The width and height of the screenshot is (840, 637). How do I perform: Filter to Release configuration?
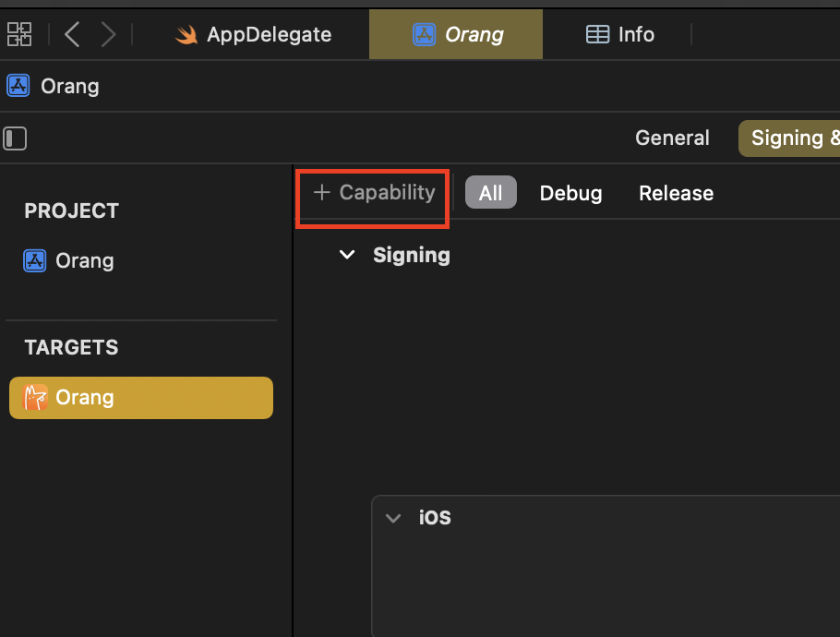tap(676, 193)
